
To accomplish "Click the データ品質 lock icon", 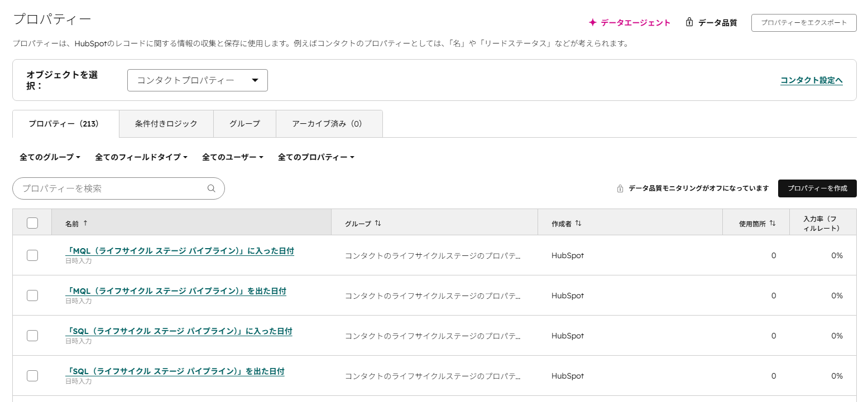I will coord(689,22).
